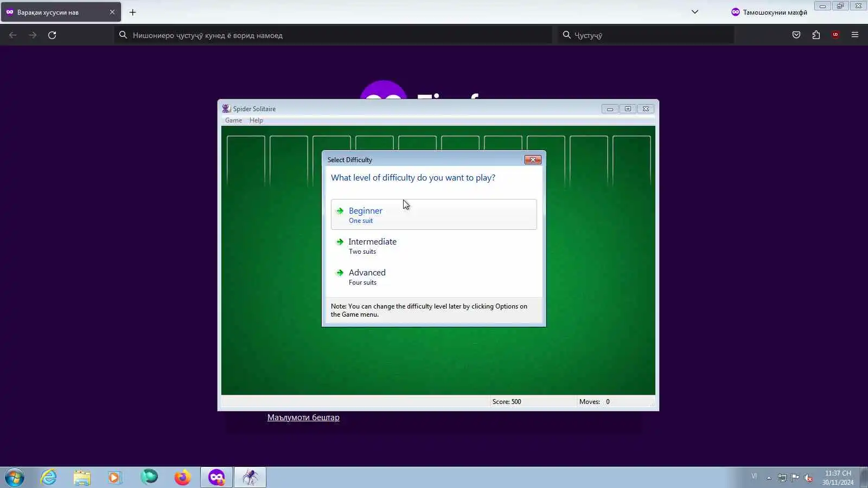Click the VI language indicator in tray
The image size is (868, 488).
[x=754, y=477]
